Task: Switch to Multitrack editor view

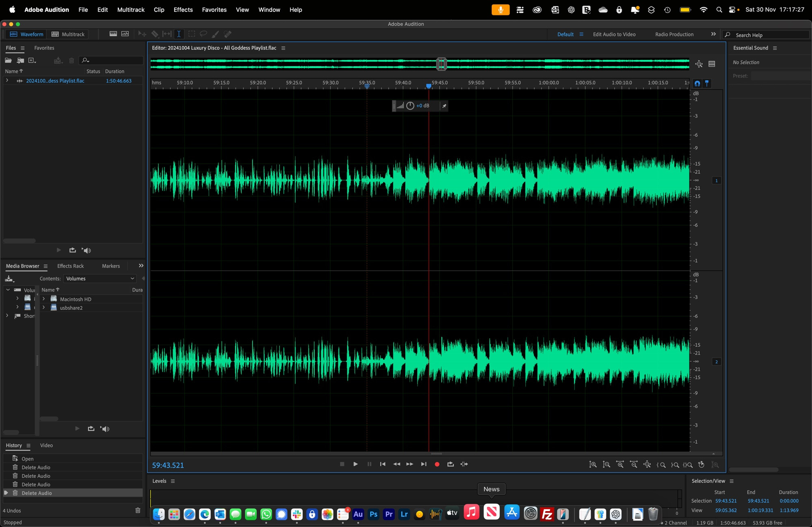Action: [68, 34]
